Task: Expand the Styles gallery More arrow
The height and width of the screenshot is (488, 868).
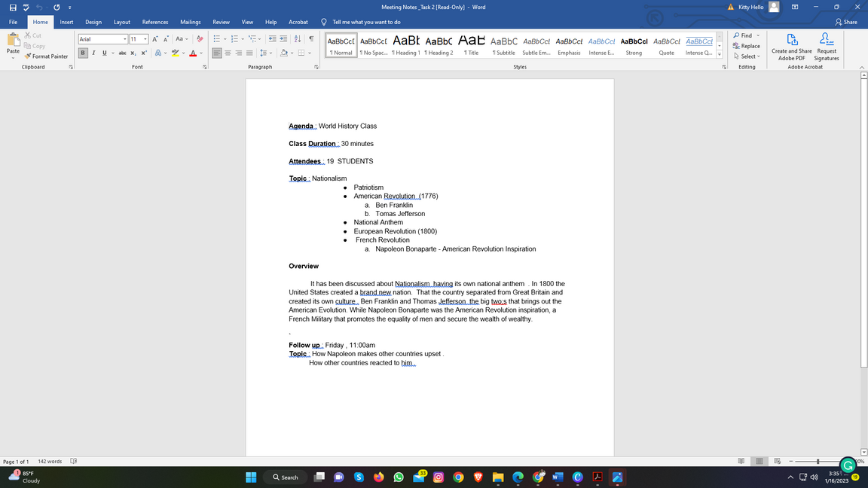Action: (x=720, y=54)
